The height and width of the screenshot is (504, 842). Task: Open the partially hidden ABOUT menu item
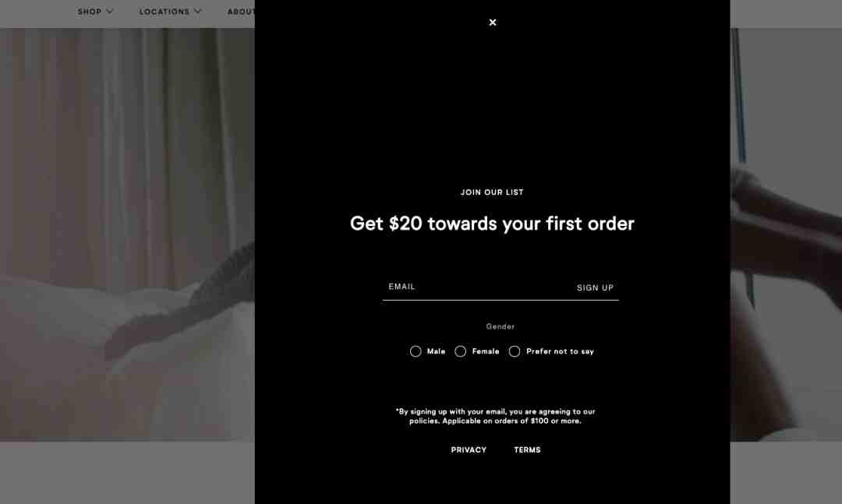(x=241, y=11)
